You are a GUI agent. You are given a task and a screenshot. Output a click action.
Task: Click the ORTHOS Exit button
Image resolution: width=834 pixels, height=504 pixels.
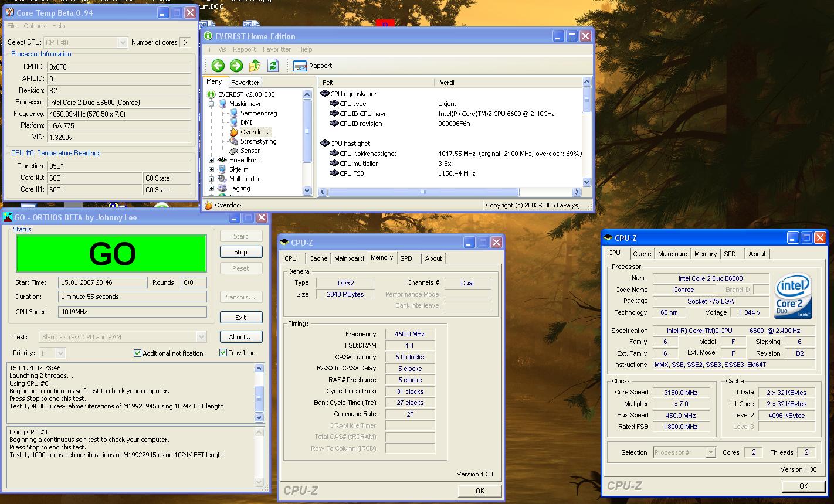(x=241, y=318)
